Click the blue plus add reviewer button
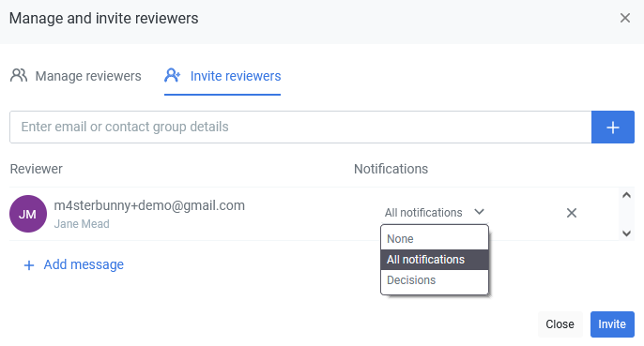 (613, 127)
